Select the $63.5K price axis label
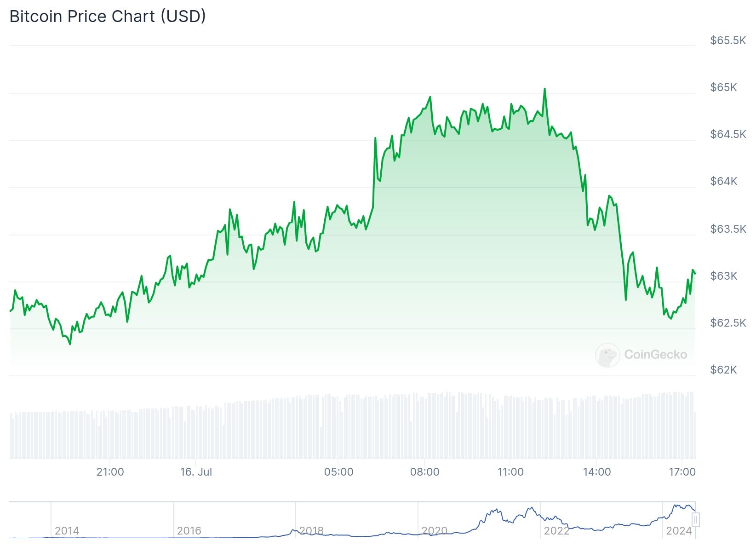This screenshot has height=552, width=756. [727, 229]
